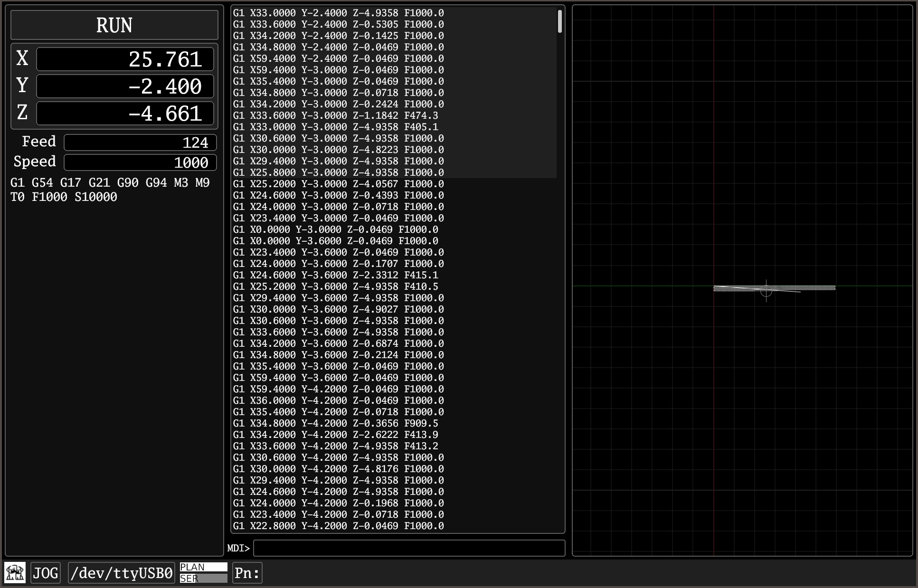
Task: Select the G-code line X0.0000 Y-3.6000
Action: point(335,241)
